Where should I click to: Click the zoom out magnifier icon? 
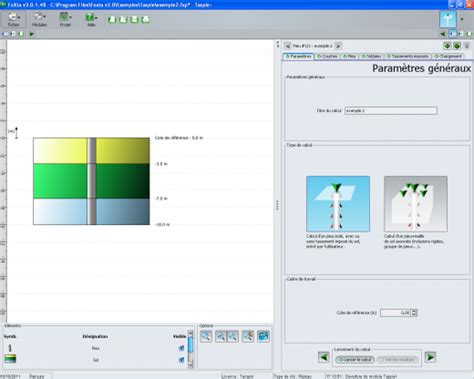233,336
